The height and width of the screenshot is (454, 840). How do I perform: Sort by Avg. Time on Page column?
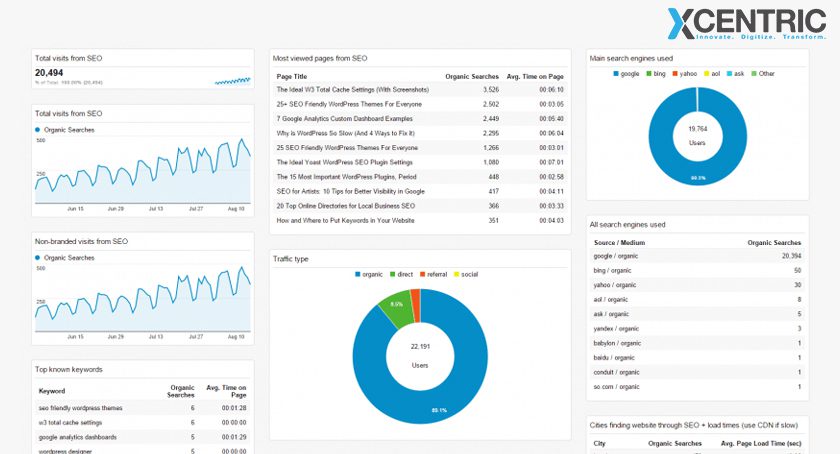click(x=535, y=76)
